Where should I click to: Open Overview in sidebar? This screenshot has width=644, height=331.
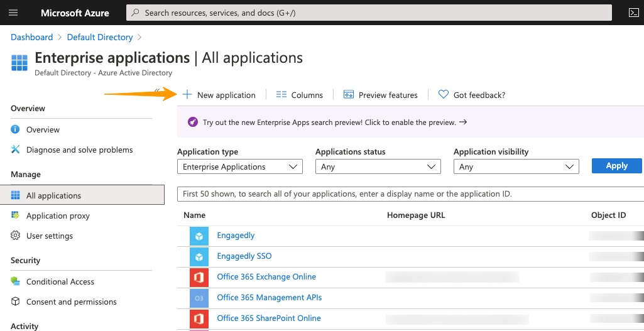pos(43,129)
